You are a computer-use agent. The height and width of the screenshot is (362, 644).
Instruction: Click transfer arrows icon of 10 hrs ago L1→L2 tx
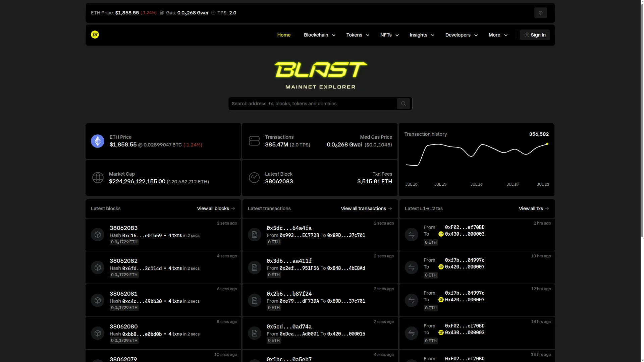coord(412,267)
